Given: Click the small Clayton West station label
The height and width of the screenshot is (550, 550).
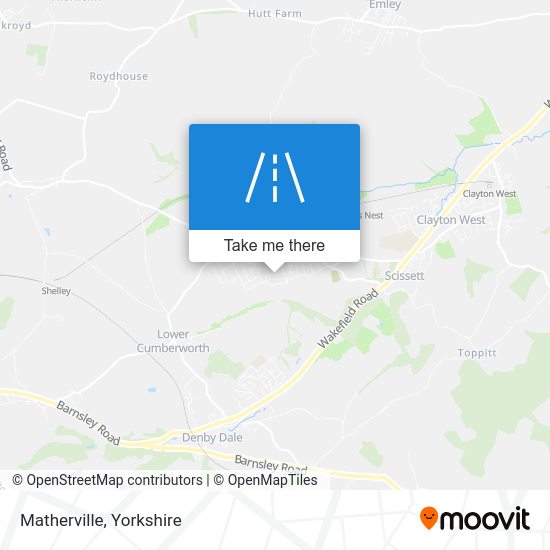Looking at the screenshot, I should 489,194.
